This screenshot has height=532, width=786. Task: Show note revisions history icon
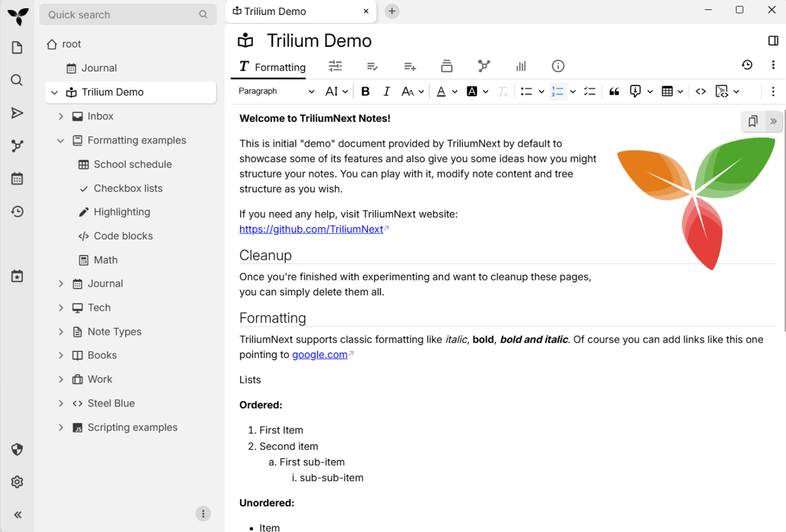pyautogui.click(x=747, y=65)
